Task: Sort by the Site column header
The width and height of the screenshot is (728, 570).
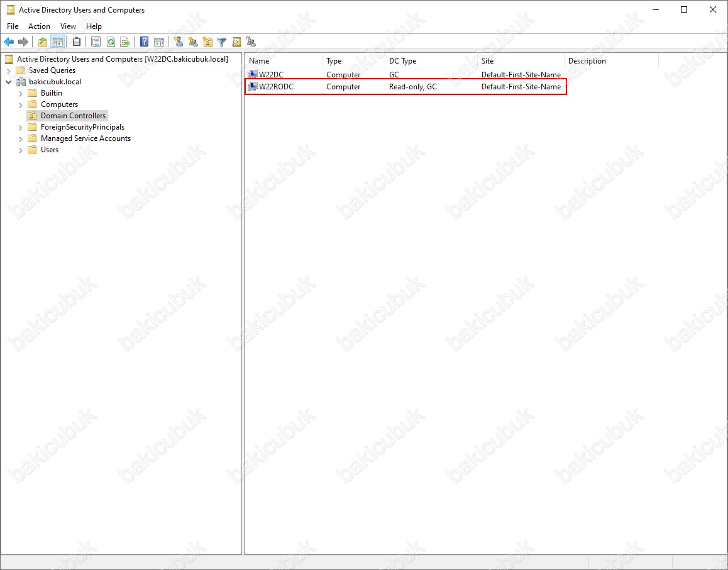Action: pyautogui.click(x=521, y=61)
